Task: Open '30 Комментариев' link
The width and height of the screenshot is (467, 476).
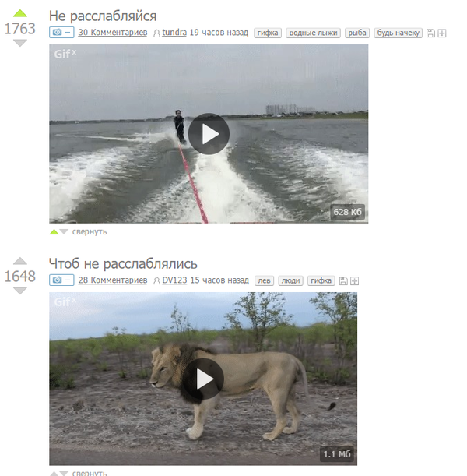Action: (113, 33)
